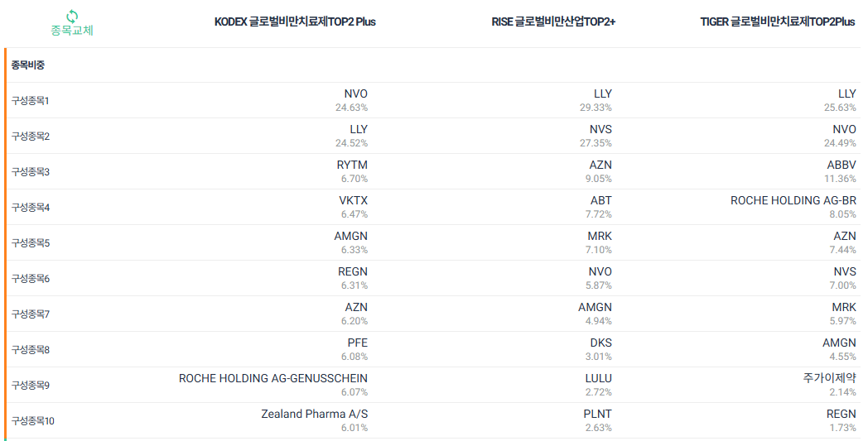This screenshot has width=868, height=441.
Task: Click 주가이제약 holding in TIGER column
Action: pos(829,378)
